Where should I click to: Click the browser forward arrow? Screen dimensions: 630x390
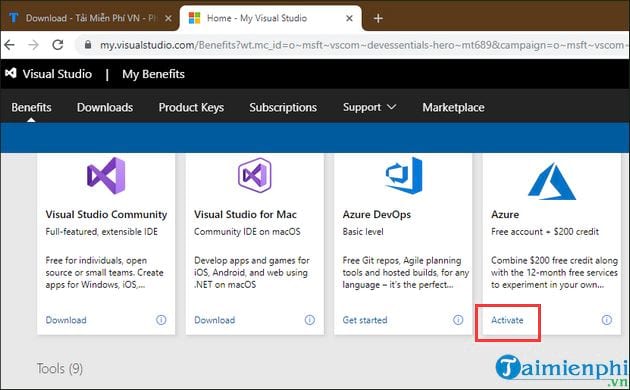[x=33, y=45]
